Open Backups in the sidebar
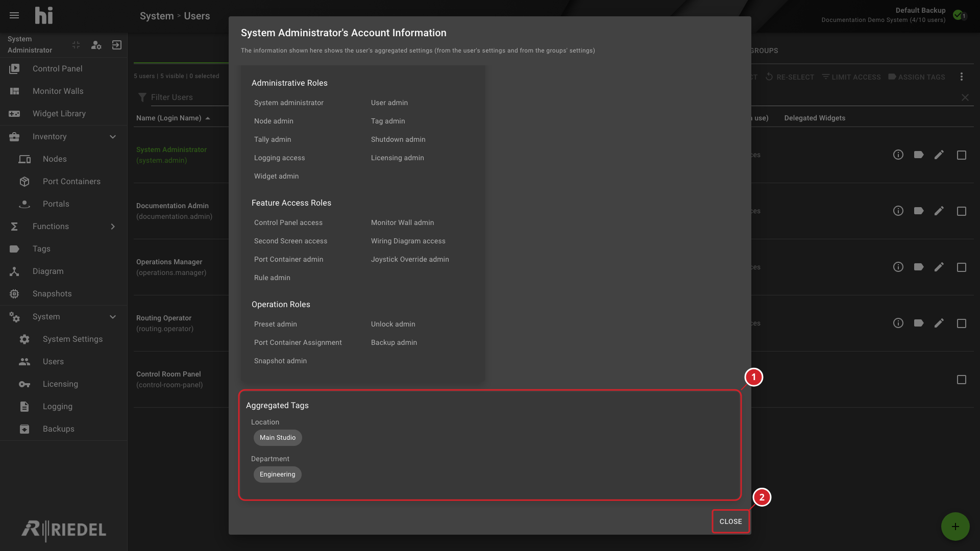The height and width of the screenshot is (551, 980). tap(63, 429)
